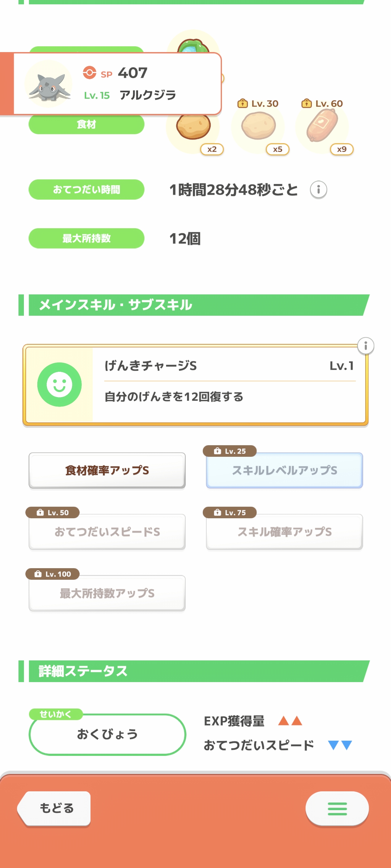The height and width of the screenshot is (868, 391).
Task: Tap the locked Lv. 60 sausage ingredient
Action: click(x=322, y=126)
